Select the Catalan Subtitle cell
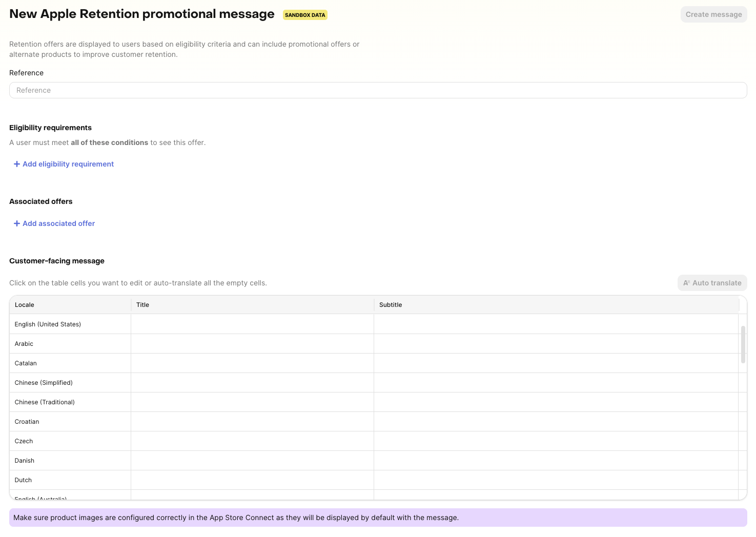Screen dimensions: 756x537 (556, 363)
